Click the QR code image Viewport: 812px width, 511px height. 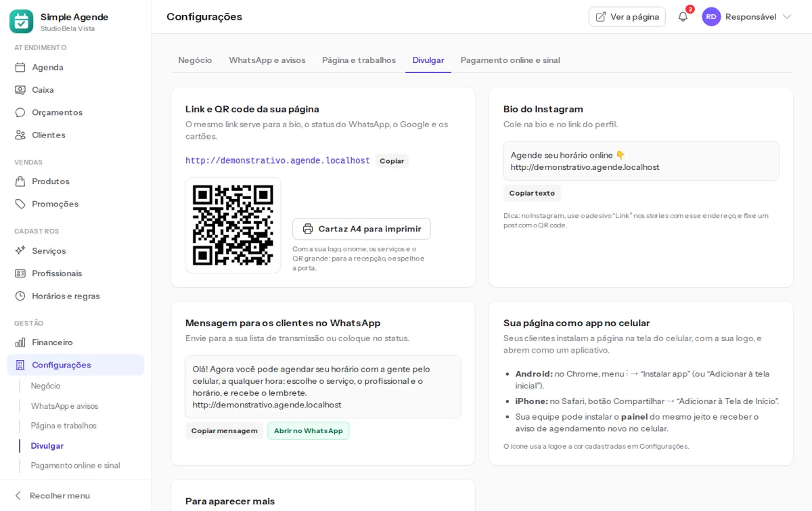point(233,225)
